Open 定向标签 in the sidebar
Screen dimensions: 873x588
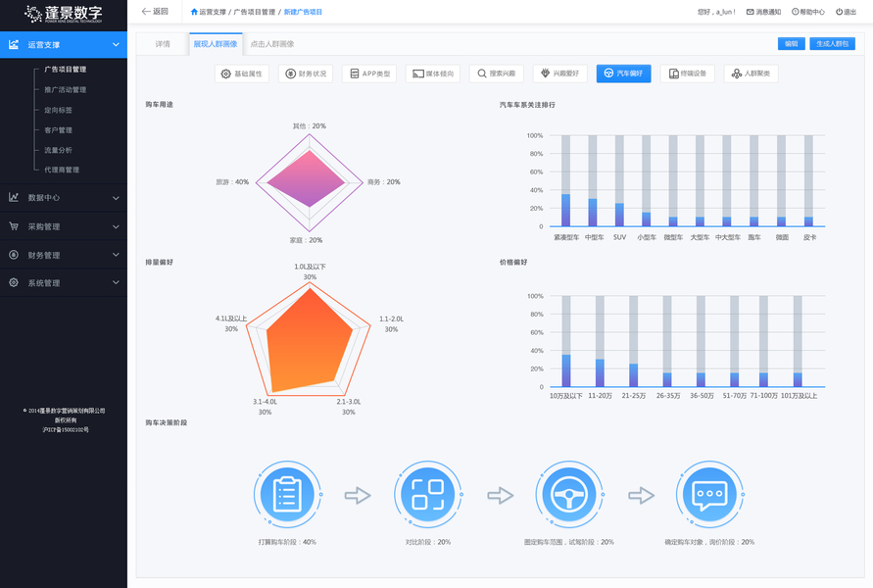click(59, 110)
